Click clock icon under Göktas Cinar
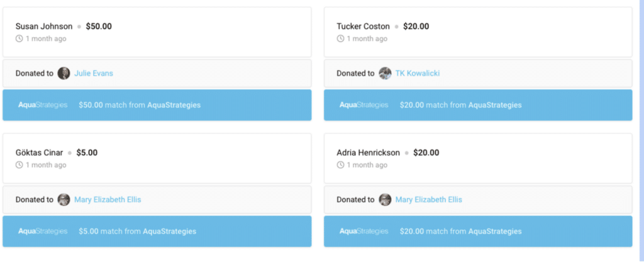 pos(19,165)
